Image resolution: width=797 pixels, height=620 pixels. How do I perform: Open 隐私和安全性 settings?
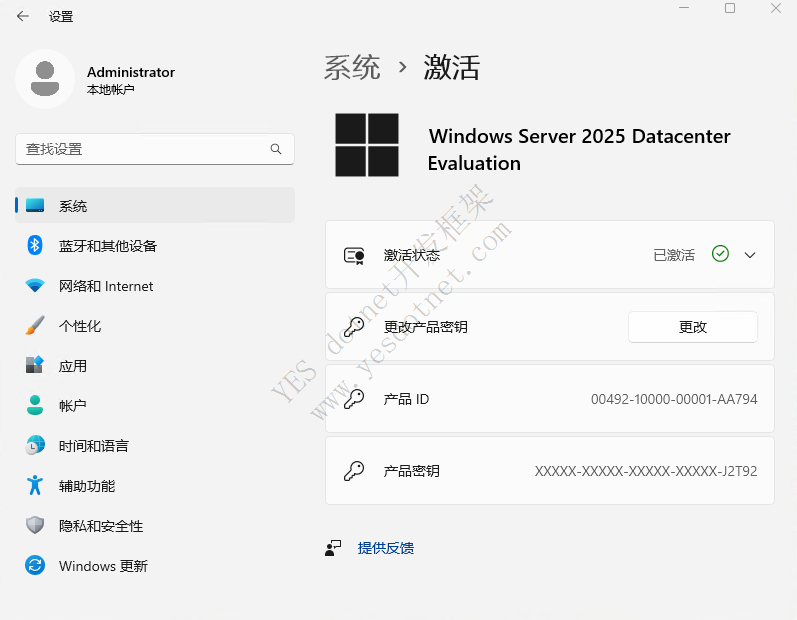click(155, 525)
